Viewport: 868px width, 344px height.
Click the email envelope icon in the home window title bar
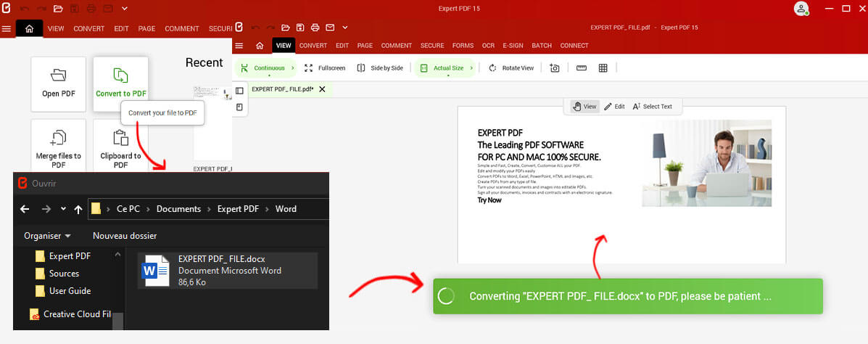coord(107,9)
